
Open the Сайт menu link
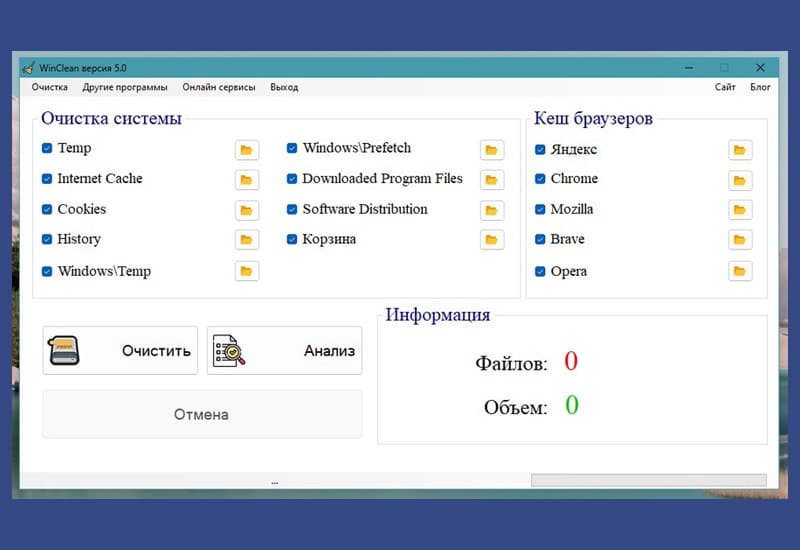click(x=725, y=87)
